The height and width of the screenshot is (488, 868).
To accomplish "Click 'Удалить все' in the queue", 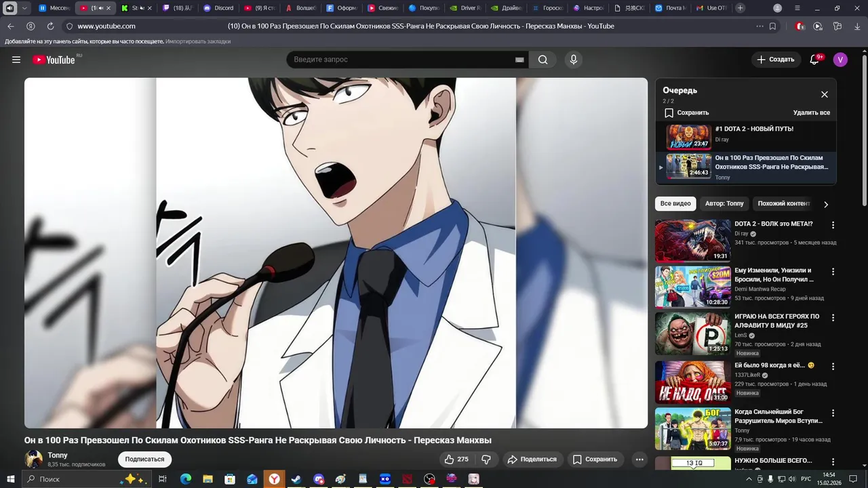I will pyautogui.click(x=812, y=113).
